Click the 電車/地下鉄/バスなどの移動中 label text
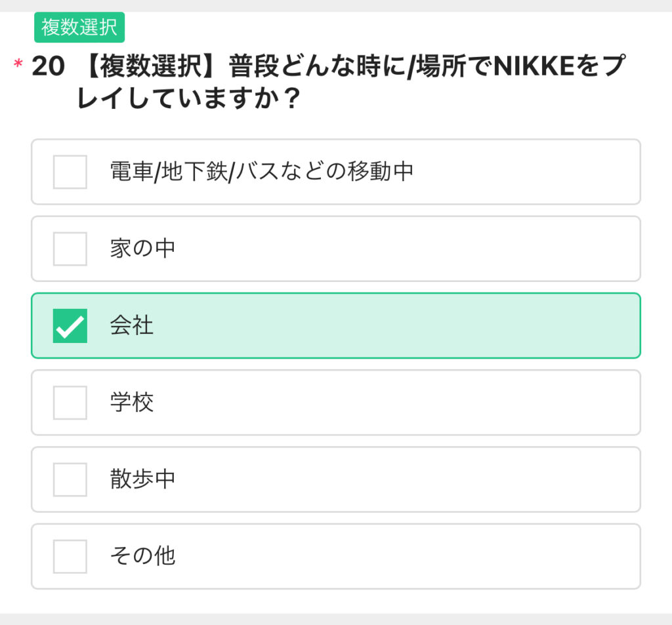The height and width of the screenshot is (625, 672). [x=261, y=171]
